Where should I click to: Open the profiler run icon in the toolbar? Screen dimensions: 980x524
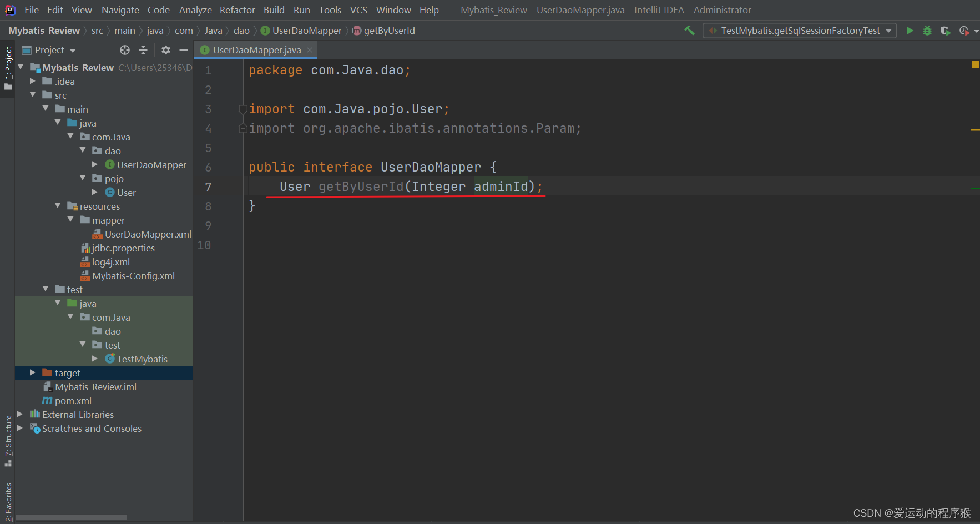(964, 31)
